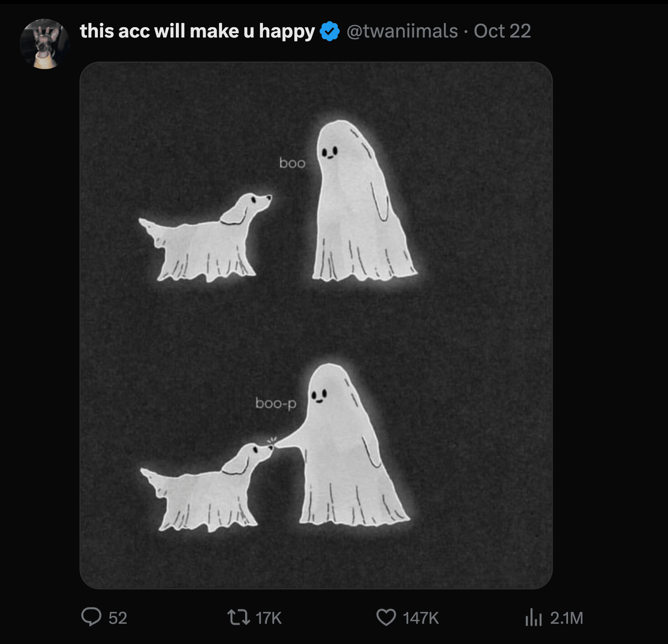This screenshot has width=668, height=644.
Task: Click the Oct 22 timestamp
Action: coord(502,31)
